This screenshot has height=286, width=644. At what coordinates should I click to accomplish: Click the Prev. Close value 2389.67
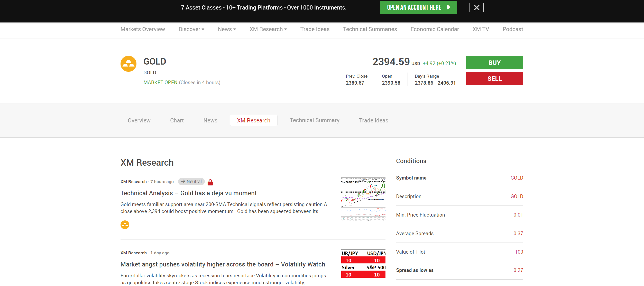coord(355,83)
